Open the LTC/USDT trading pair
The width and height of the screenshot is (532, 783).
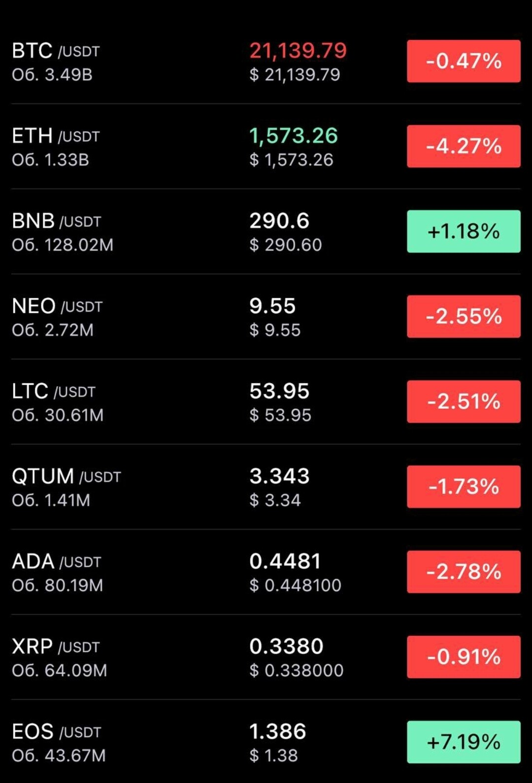[266, 402]
